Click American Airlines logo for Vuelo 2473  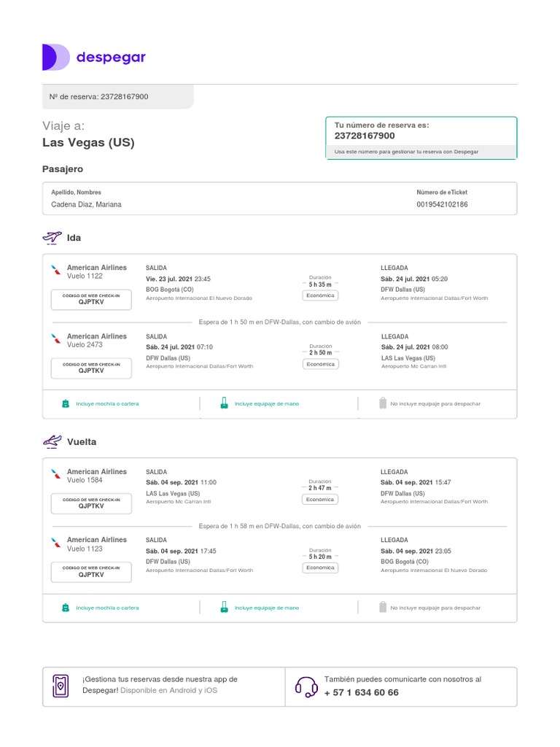click(x=56, y=340)
